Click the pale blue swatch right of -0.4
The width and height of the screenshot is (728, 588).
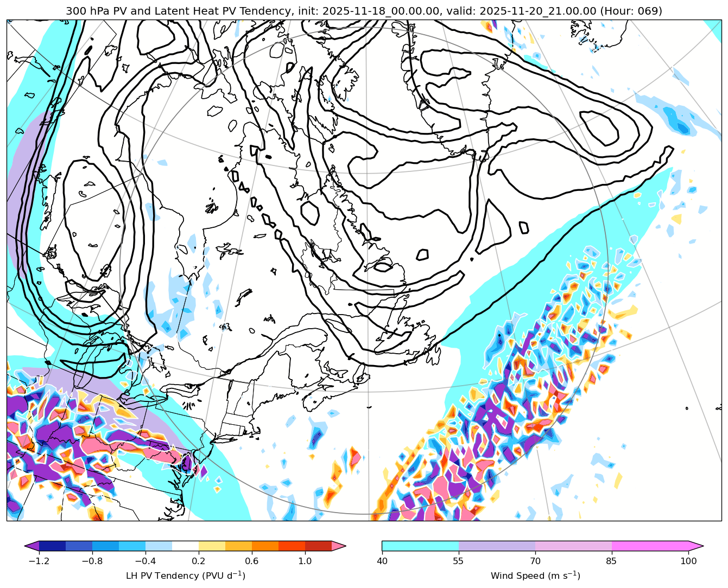159,546
